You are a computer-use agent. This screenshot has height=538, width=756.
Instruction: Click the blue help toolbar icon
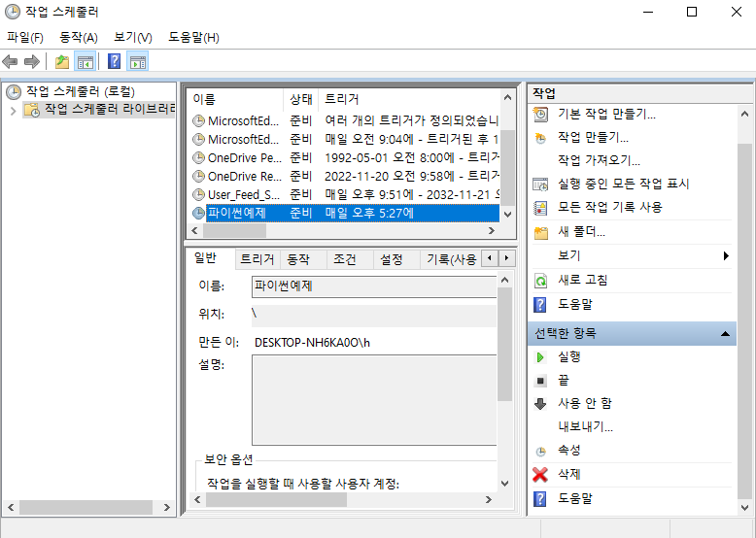coord(114,61)
